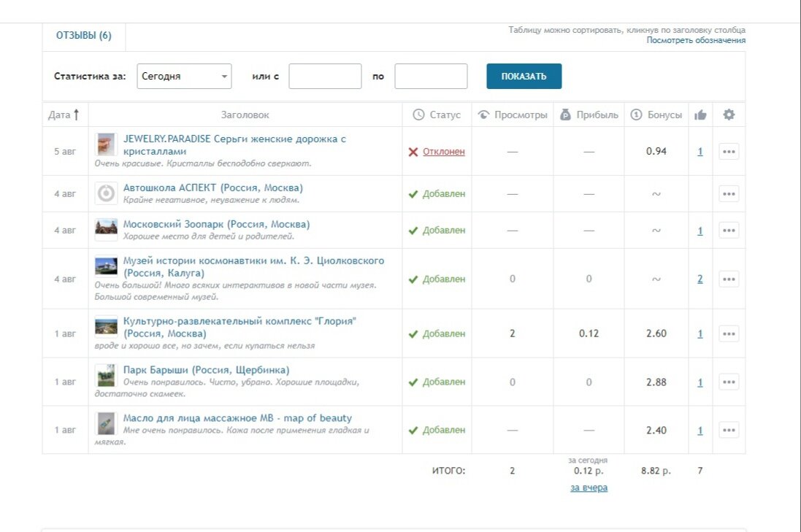Open Масло для лица массажное MB review
The image size is (801, 532).
pos(237,418)
